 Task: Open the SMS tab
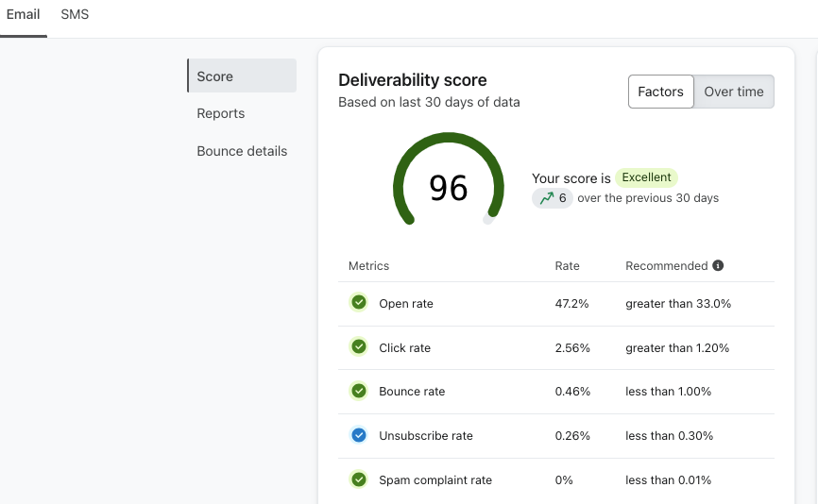75,15
